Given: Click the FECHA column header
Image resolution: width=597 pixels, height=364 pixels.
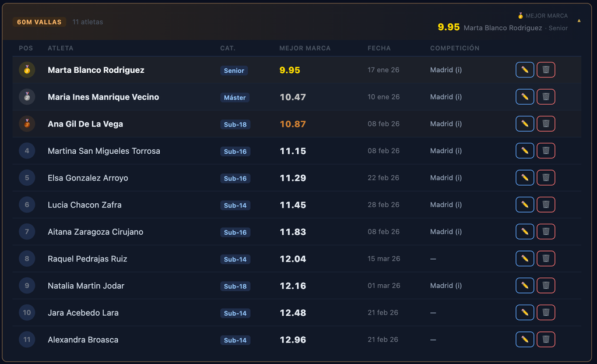Looking at the screenshot, I should coord(379,48).
